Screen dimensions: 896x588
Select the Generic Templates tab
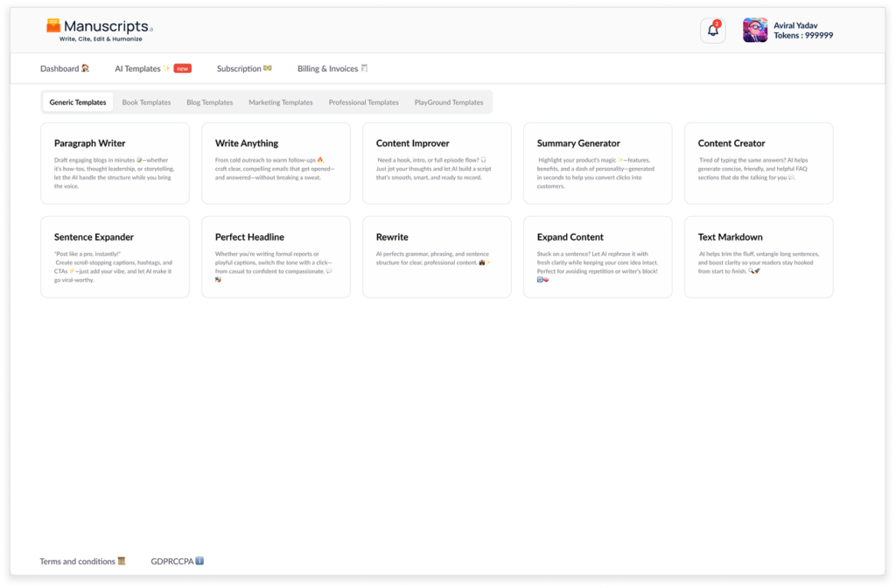click(x=78, y=102)
